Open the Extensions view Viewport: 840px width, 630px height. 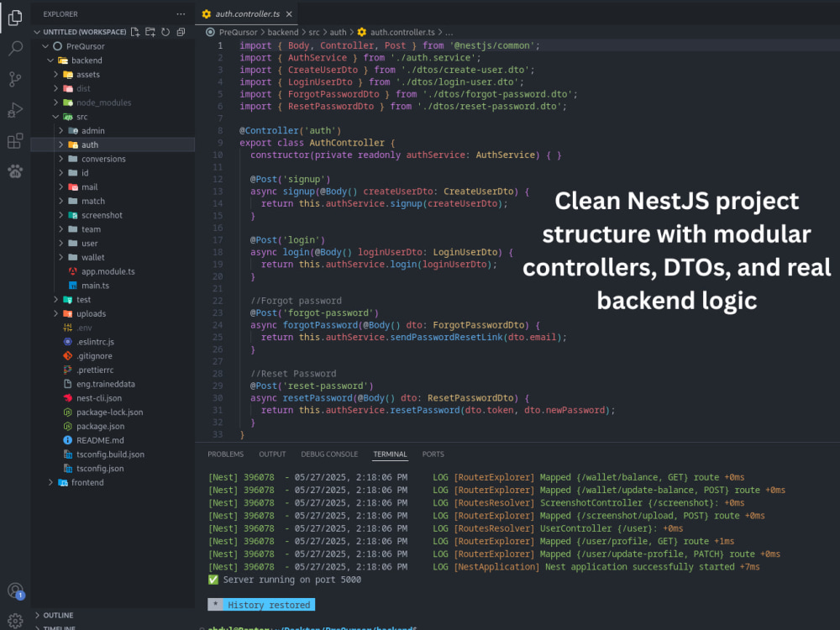tap(15, 141)
